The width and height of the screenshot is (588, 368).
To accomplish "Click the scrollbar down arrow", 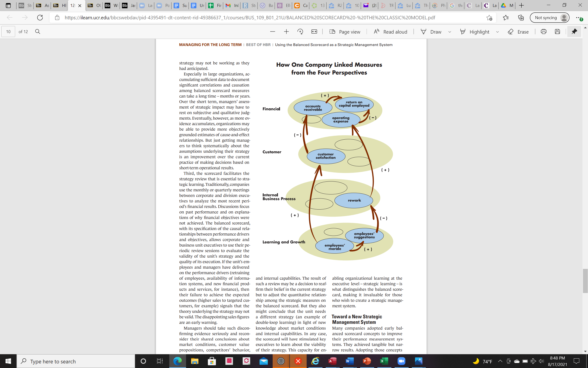I will coord(585,351).
